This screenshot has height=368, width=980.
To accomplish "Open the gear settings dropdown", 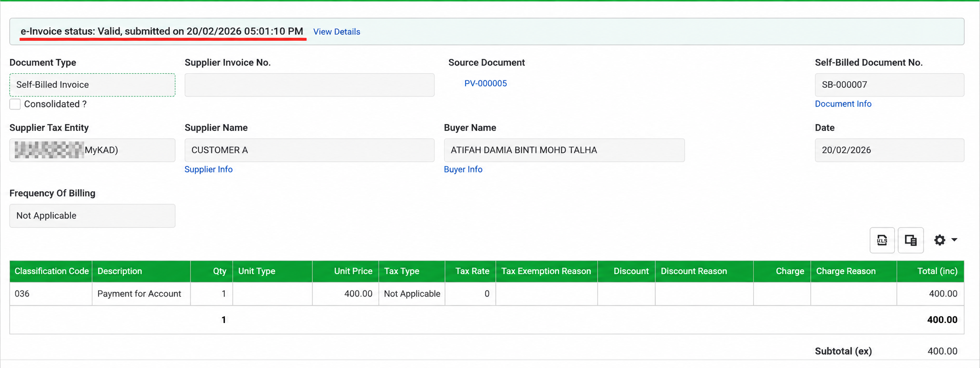I will pos(945,240).
